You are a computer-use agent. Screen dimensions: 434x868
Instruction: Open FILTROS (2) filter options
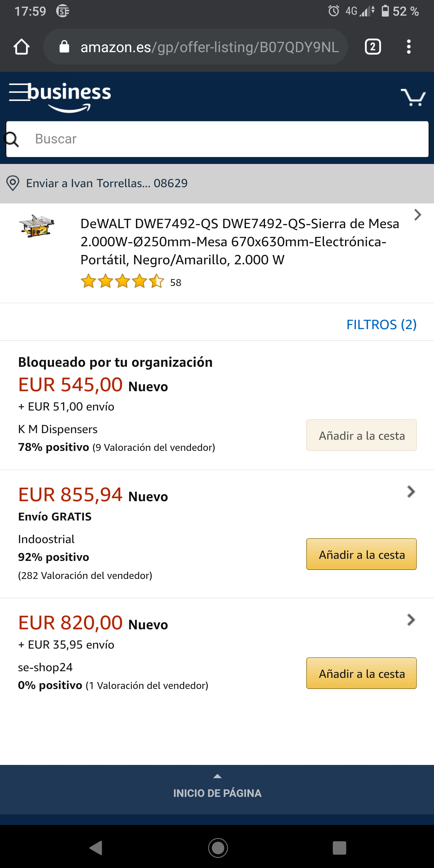(x=382, y=325)
